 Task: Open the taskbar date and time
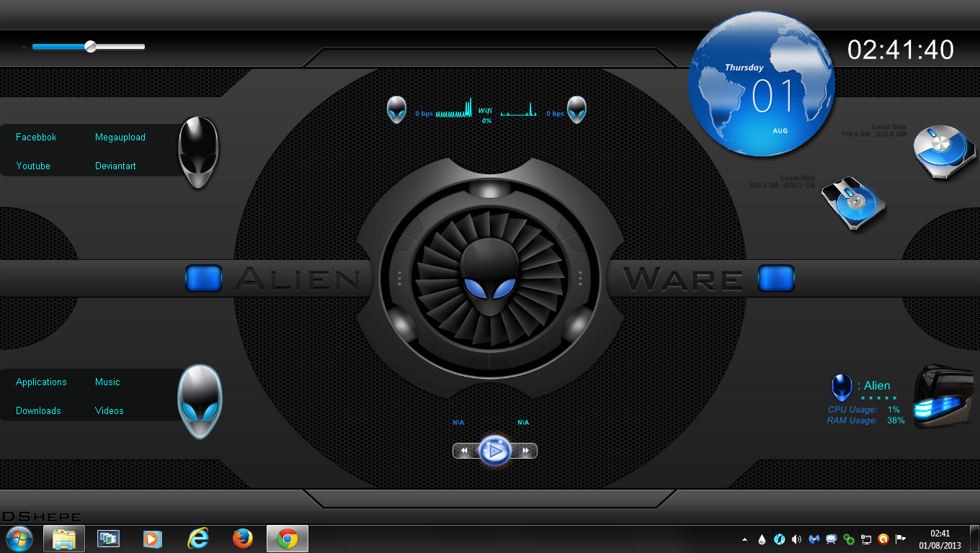coord(940,539)
